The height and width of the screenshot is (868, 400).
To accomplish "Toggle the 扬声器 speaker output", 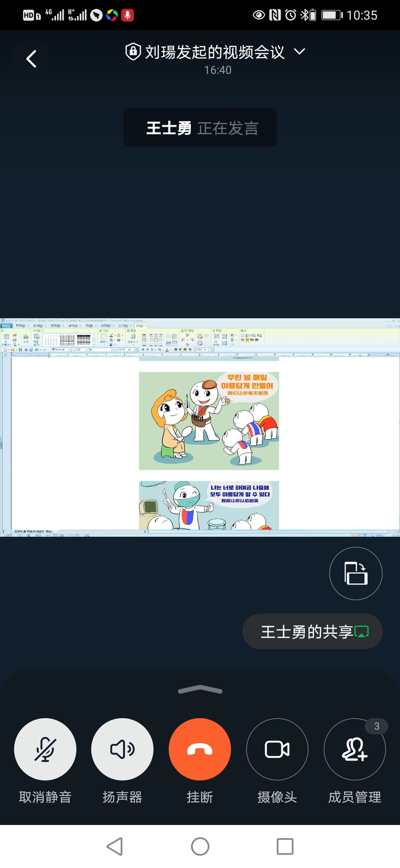I will pyautogui.click(x=122, y=749).
